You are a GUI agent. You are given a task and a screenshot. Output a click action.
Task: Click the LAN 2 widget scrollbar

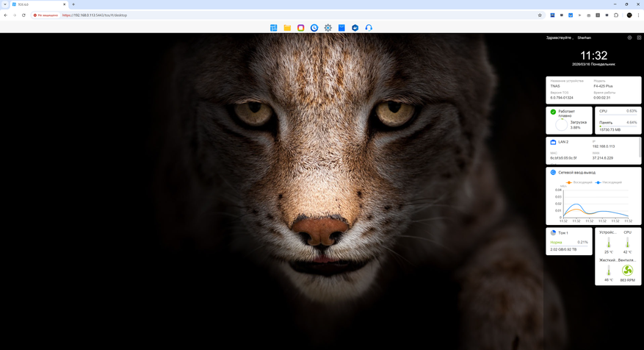[640, 147]
